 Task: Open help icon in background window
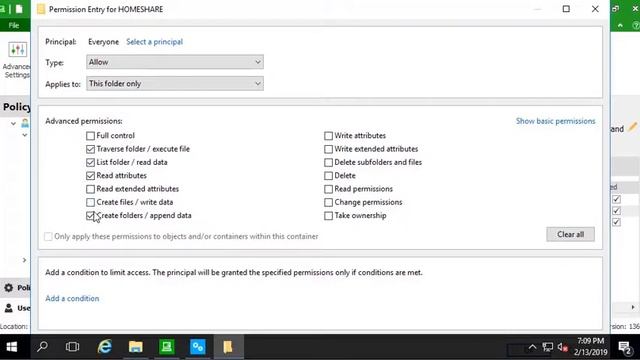coord(636,25)
